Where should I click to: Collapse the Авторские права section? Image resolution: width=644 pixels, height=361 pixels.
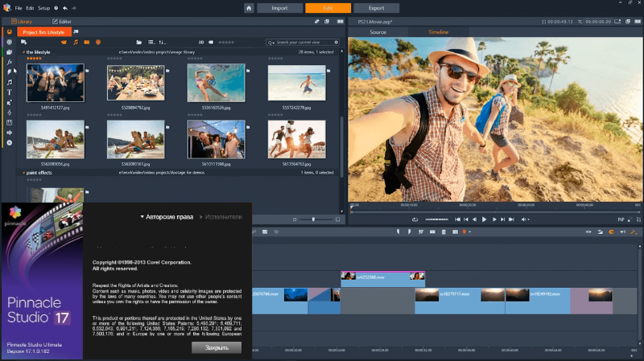(167, 216)
